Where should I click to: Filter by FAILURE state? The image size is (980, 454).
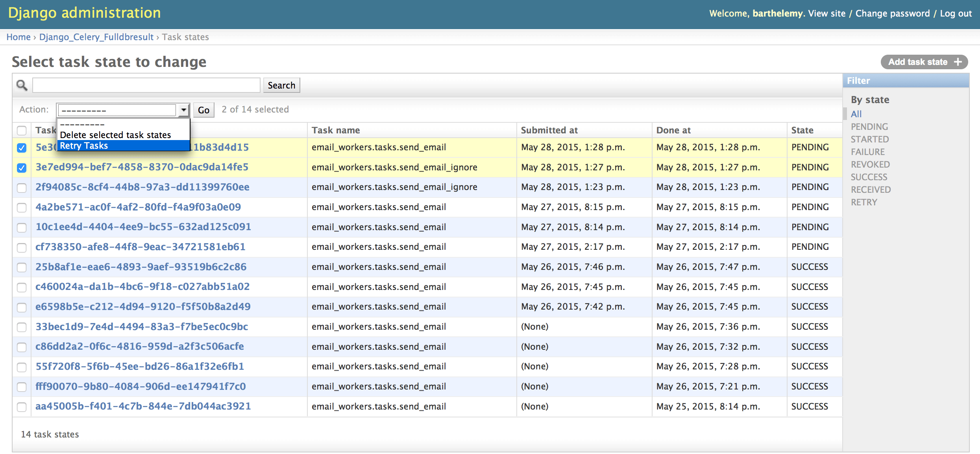click(x=867, y=152)
